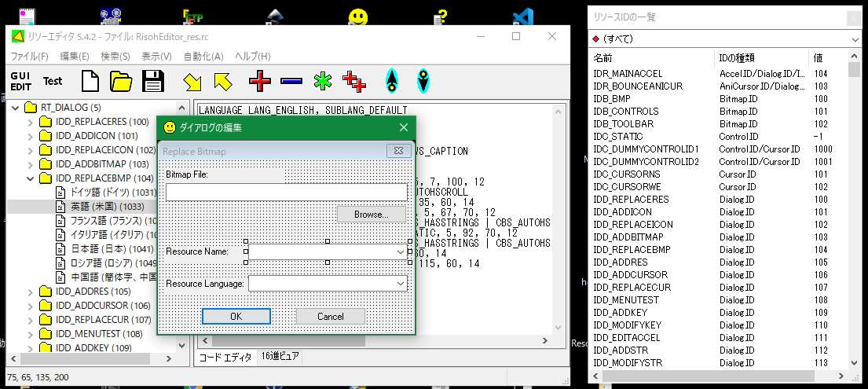
Task: Click the floppy disk Save icon
Action: tap(152, 81)
